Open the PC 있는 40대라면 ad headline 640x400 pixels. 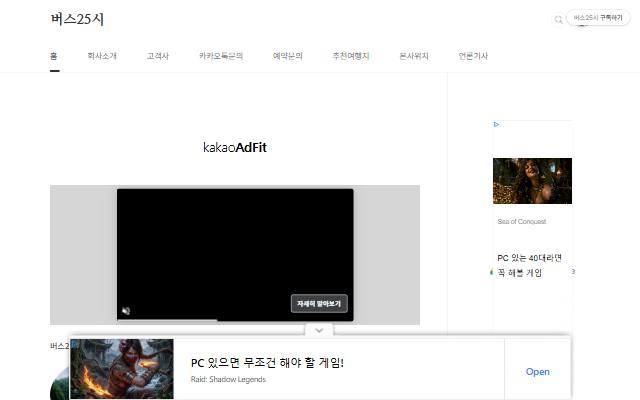coord(529,265)
